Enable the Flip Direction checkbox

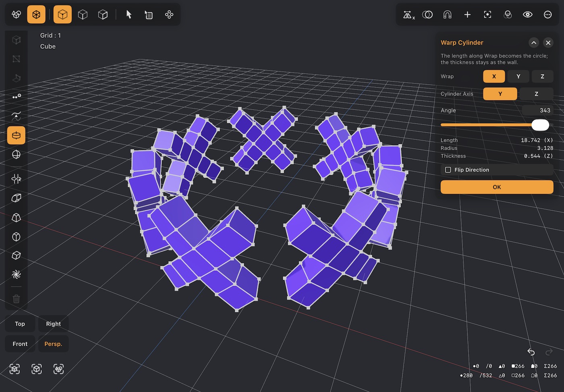tap(448, 170)
